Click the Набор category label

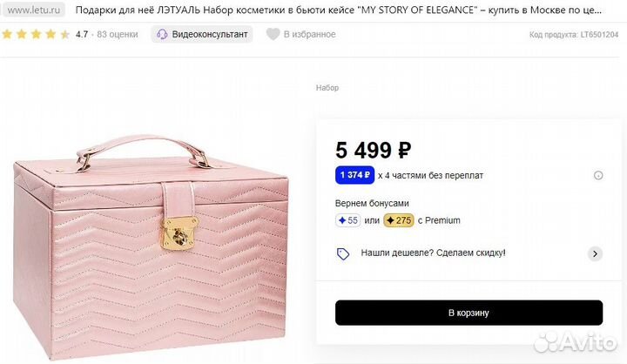327,88
